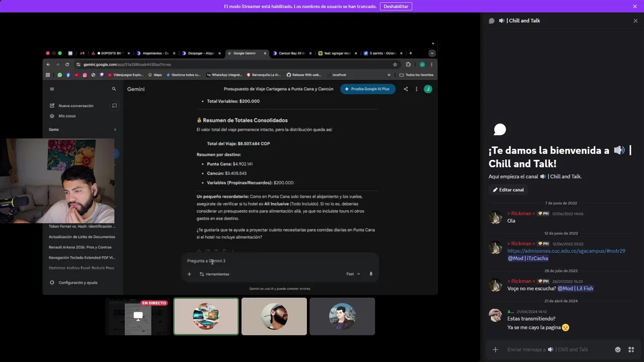Click the chat bubble icon beside the channel title

tap(492, 21)
